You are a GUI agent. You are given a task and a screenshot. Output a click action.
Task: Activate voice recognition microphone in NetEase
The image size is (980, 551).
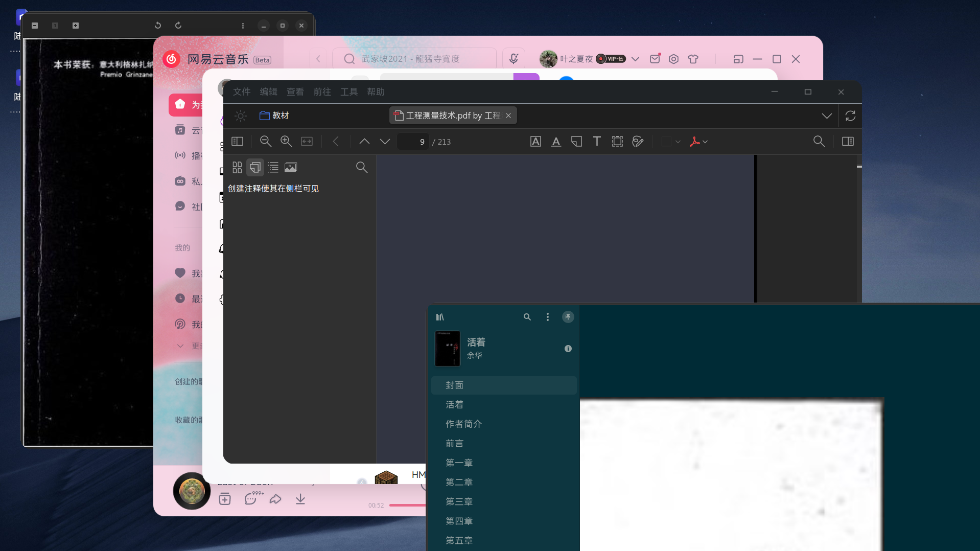[514, 59]
